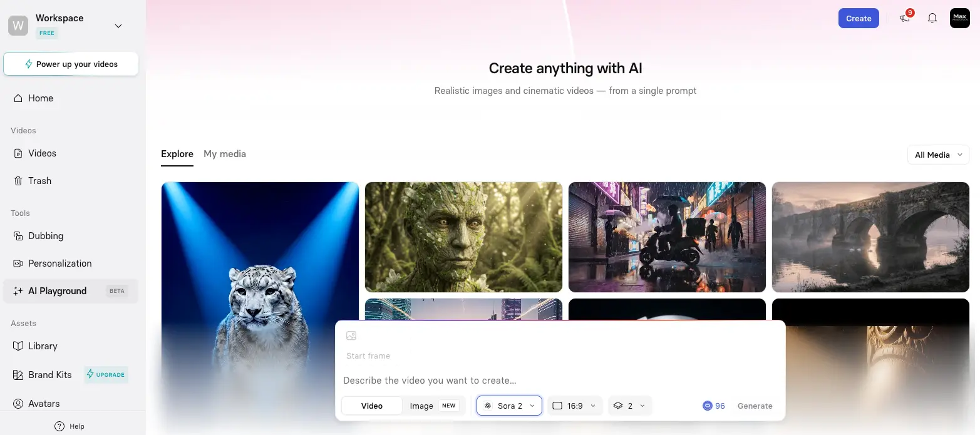Expand the Workspace switcher chevron

(x=118, y=26)
